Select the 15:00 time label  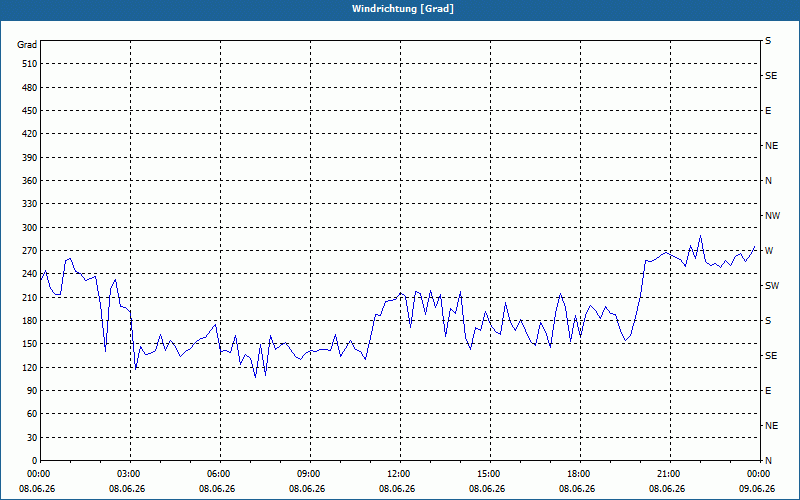coord(490,474)
